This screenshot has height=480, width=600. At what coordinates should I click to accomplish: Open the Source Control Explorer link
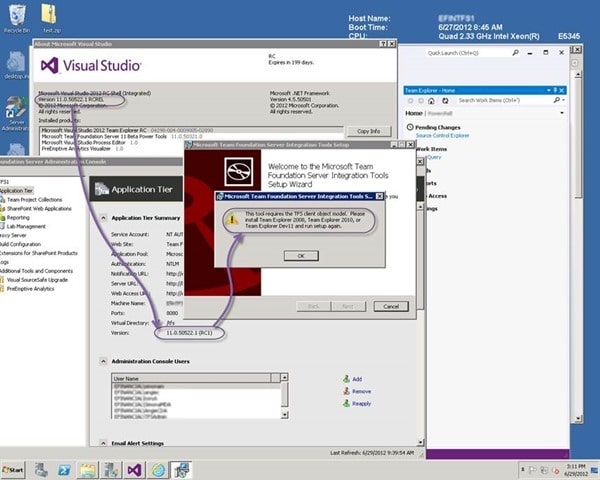pos(442,136)
